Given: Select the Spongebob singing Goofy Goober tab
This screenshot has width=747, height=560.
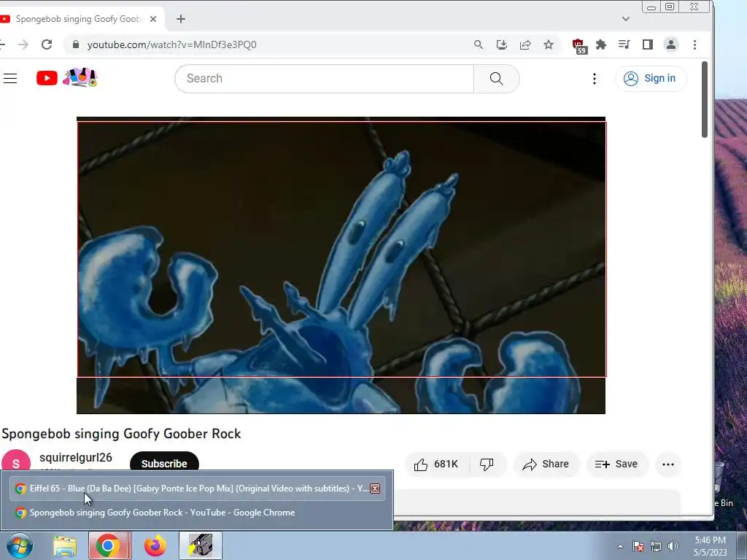Looking at the screenshot, I should (79, 19).
